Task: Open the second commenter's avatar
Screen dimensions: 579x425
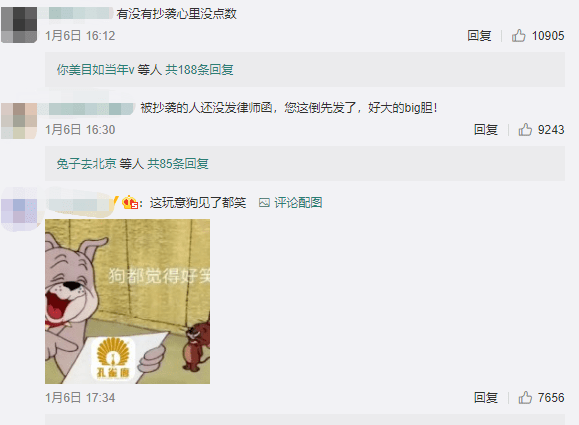Action: (x=19, y=121)
